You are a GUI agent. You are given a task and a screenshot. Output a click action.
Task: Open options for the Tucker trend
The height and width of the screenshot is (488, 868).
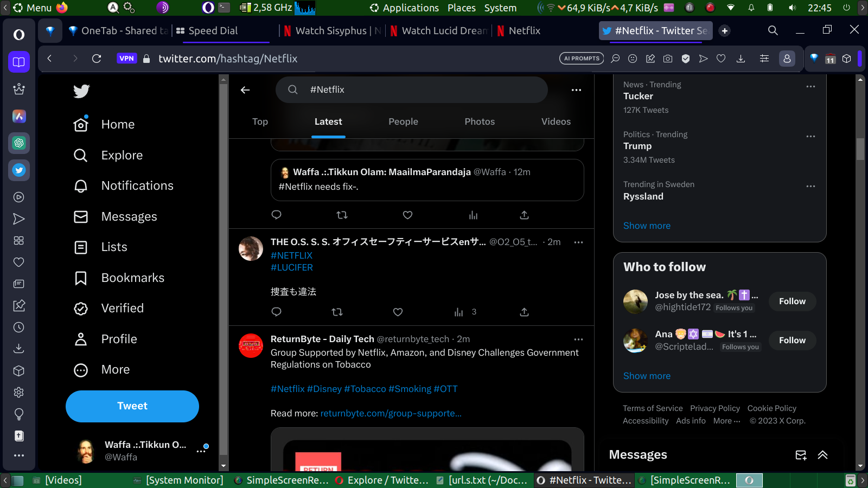tap(810, 87)
